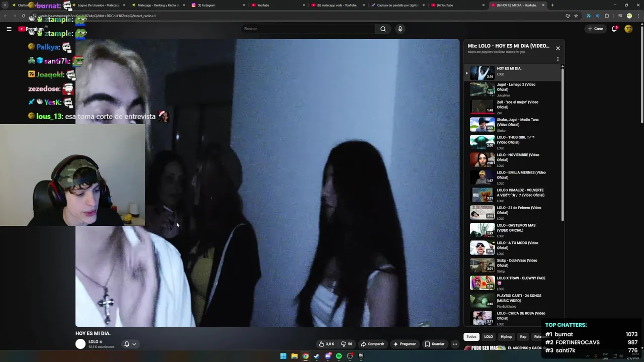Open a new browser tab
This screenshot has height=362, width=644.
(552, 5)
